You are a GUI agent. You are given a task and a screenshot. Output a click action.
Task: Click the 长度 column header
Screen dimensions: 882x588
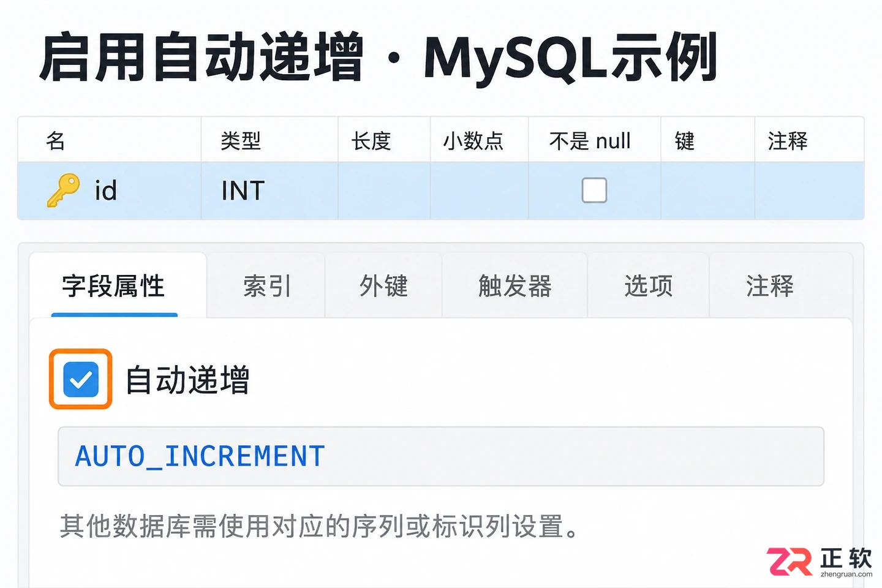click(384, 140)
